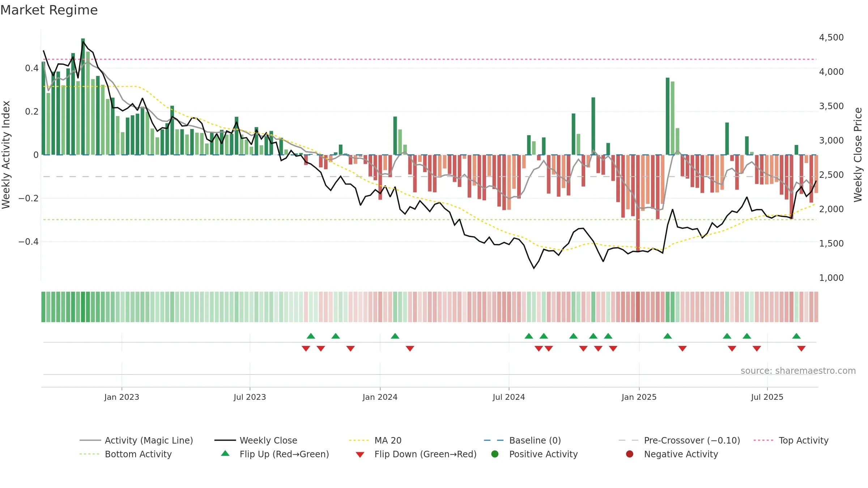Viewport: 868px width, 488px height.
Task: Click the Jul 2023 axis label
Action: 250,397
